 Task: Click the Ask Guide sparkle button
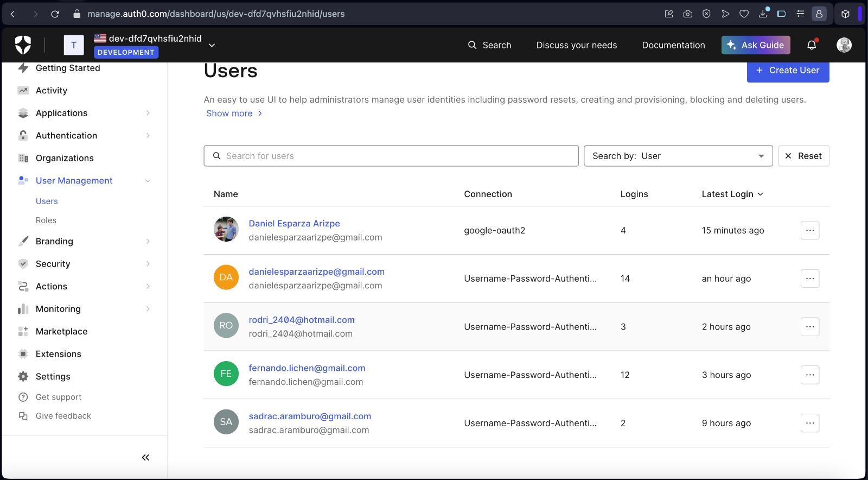755,45
